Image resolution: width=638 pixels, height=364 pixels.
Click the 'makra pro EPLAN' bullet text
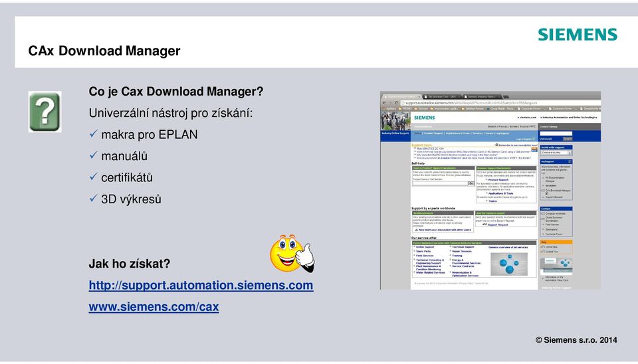coord(150,135)
